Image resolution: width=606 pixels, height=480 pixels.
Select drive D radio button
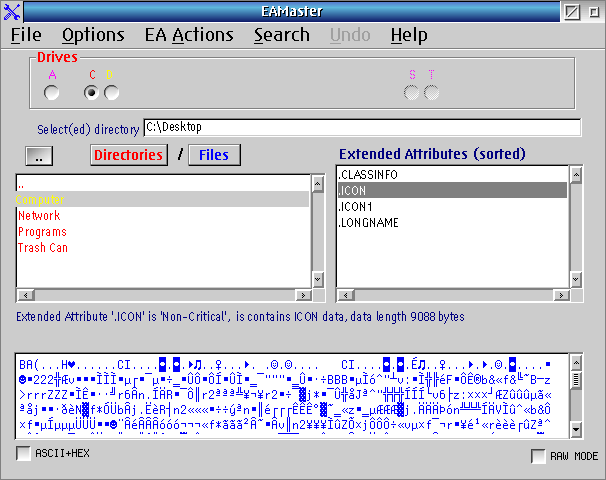point(111,93)
